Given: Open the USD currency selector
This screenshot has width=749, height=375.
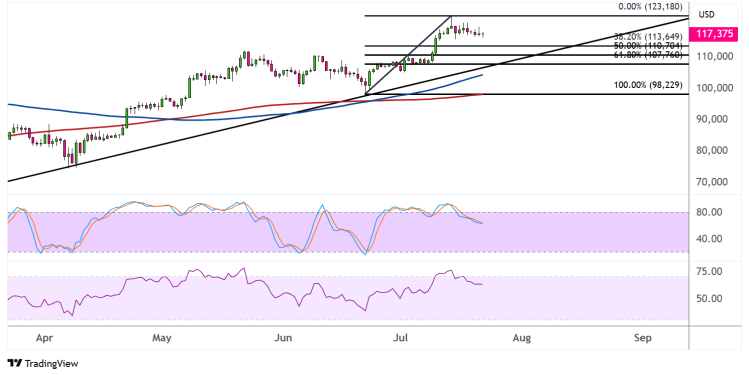Looking at the screenshot, I should 706,15.
